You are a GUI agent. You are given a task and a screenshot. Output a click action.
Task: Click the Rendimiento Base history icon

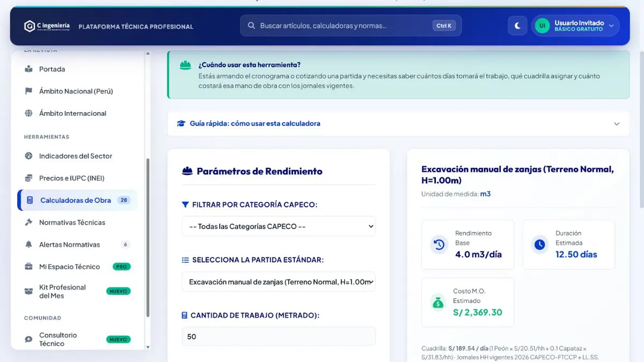439,245
